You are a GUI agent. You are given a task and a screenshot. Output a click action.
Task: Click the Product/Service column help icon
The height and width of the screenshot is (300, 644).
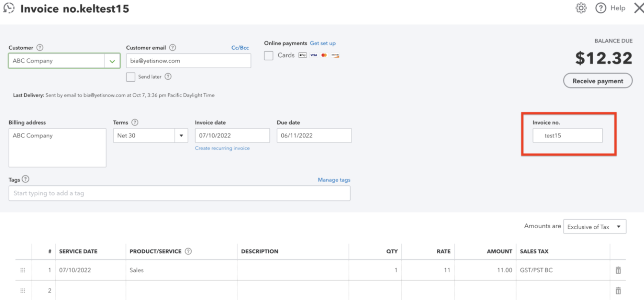188,251
